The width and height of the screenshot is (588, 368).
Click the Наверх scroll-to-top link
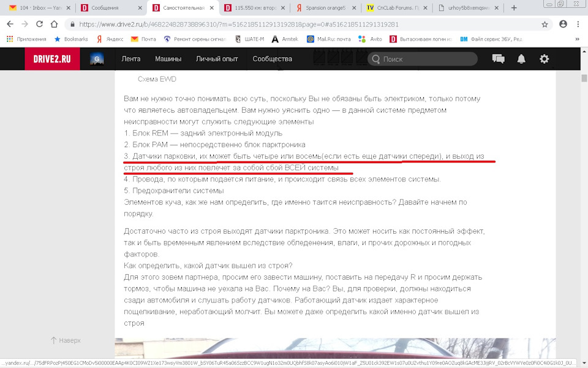[x=66, y=340]
